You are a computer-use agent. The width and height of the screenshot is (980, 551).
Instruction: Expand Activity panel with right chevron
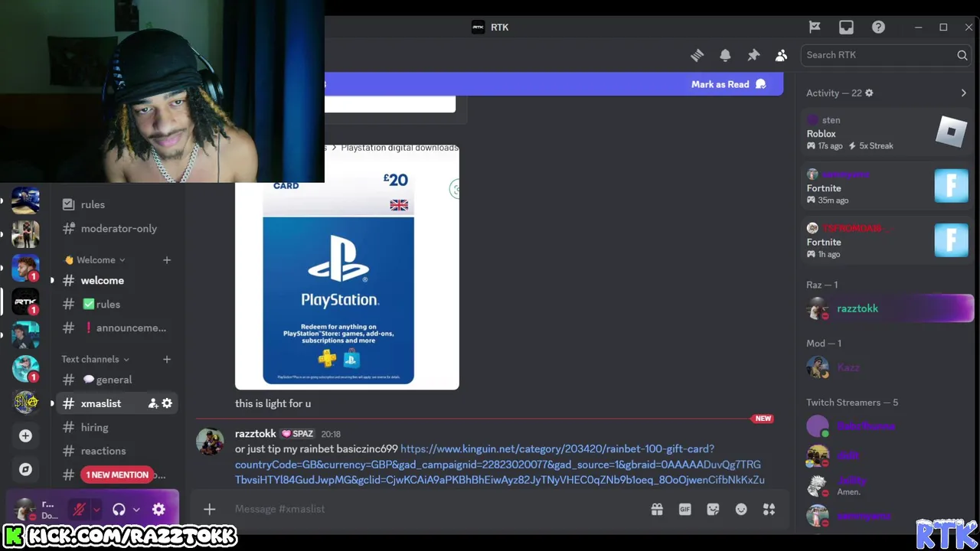(963, 93)
